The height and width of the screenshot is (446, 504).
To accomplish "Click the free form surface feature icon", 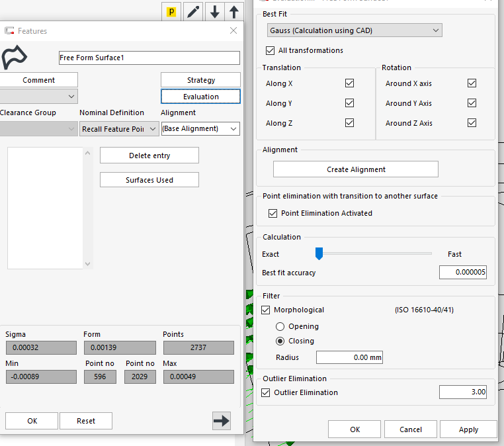I will 13,58.
